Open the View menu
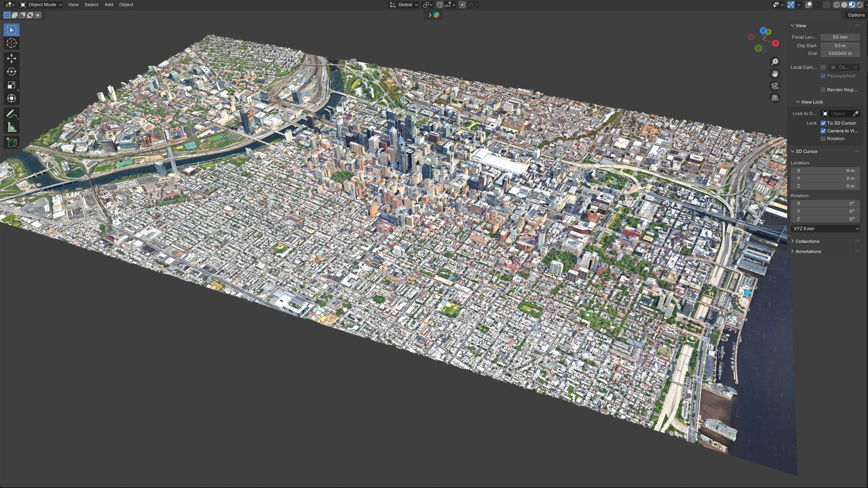The width and height of the screenshot is (868, 488). pyautogui.click(x=73, y=5)
